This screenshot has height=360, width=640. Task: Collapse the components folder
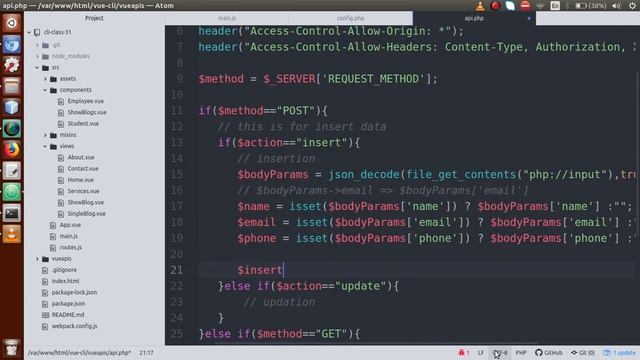click(x=46, y=90)
